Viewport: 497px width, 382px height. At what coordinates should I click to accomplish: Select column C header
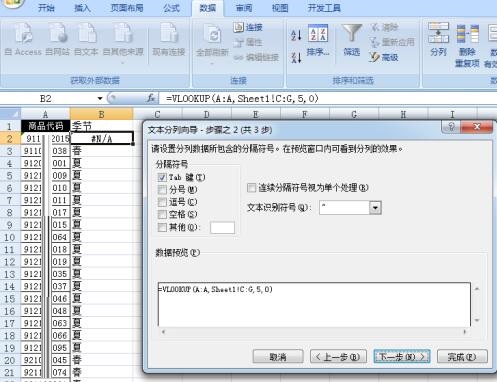click(x=157, y=114)
